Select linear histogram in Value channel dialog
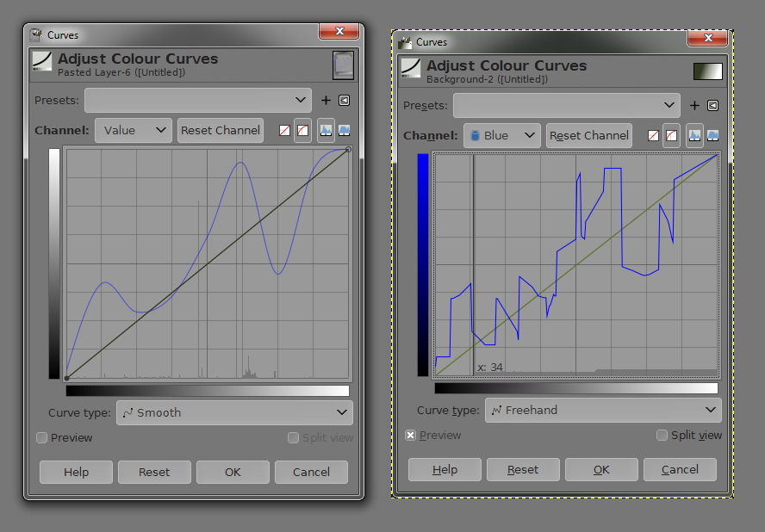The image size is (765, 532). 326,130
